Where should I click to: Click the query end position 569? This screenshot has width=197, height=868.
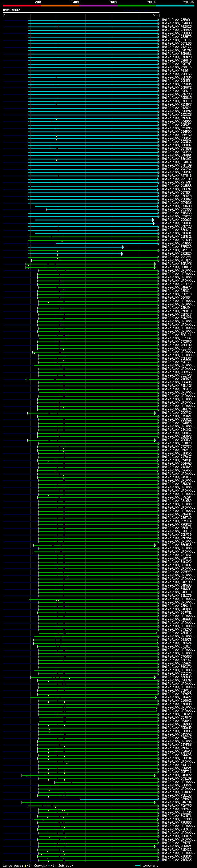[x=155, y=15]
